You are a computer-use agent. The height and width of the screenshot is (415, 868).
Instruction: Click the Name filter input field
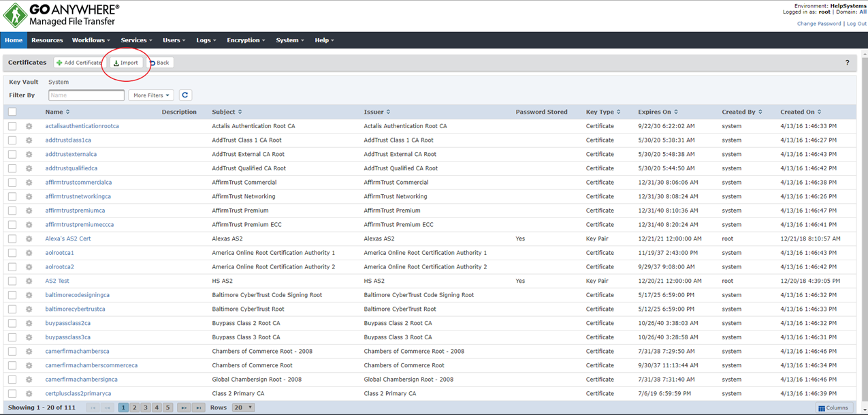[86, 95]
